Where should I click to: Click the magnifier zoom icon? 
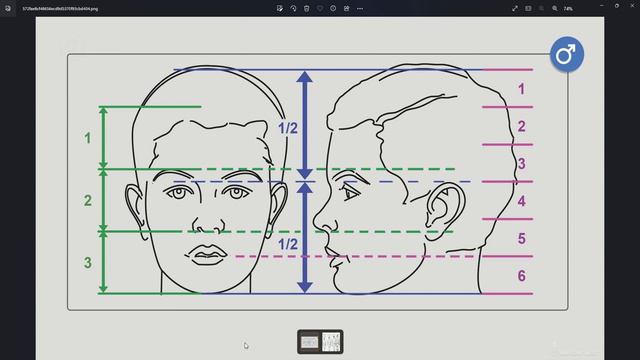pyautogui.click(x=555, y=8)
